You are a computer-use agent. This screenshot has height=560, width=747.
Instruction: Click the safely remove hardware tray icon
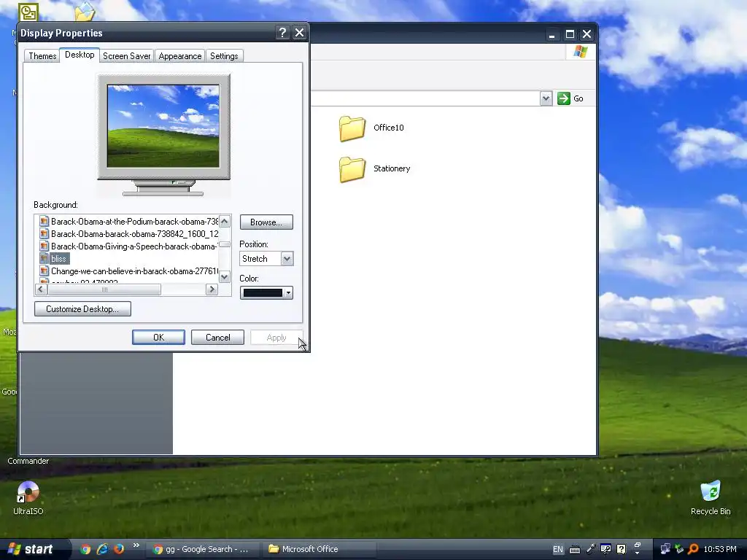pos(679,550)
